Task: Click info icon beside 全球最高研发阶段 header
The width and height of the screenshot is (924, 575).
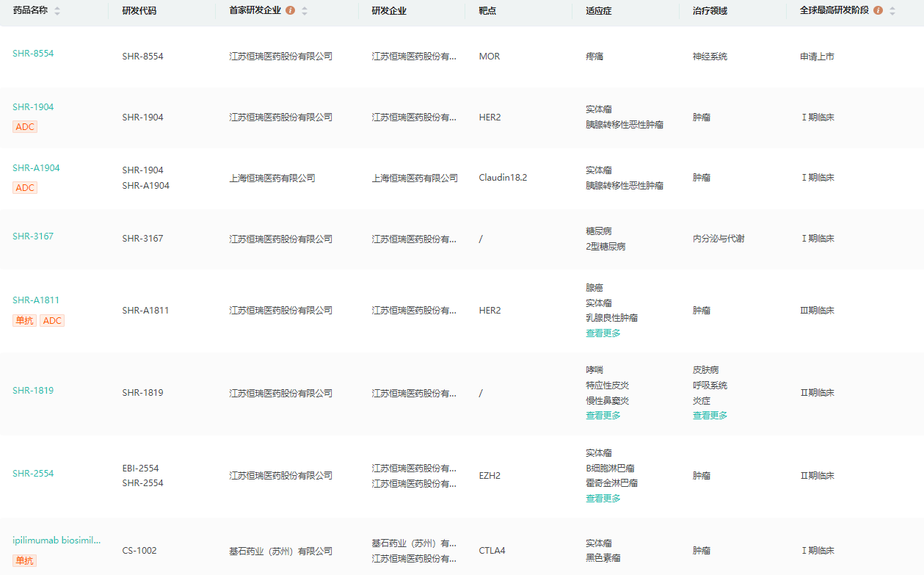Action: [x=878, y=11]
